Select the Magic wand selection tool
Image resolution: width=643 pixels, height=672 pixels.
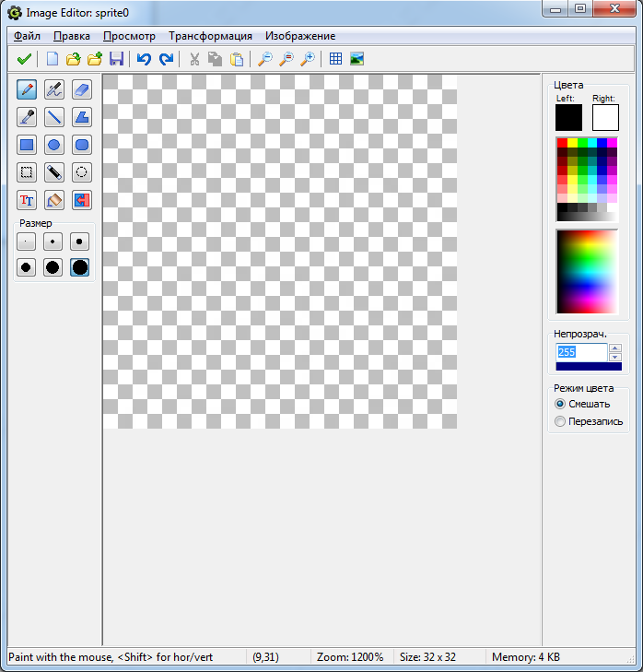pos(54,172)
